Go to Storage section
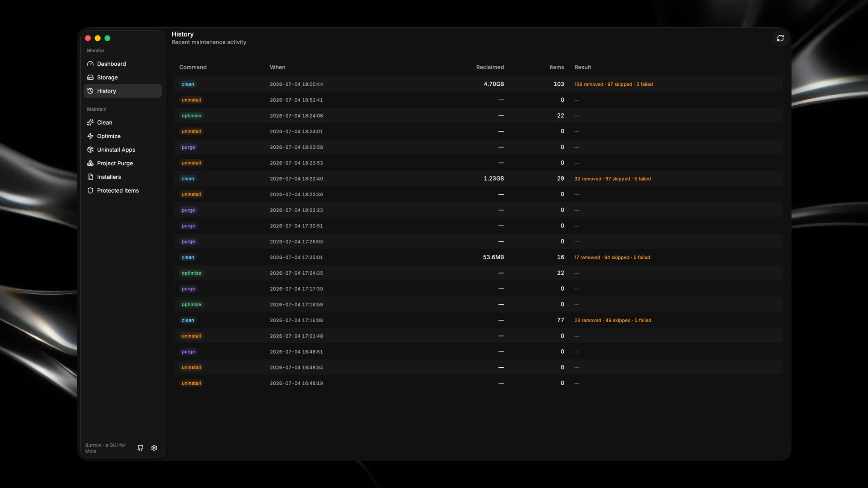Screen dimensions: 868x488 pyautogui.click(x=123, y=77)
